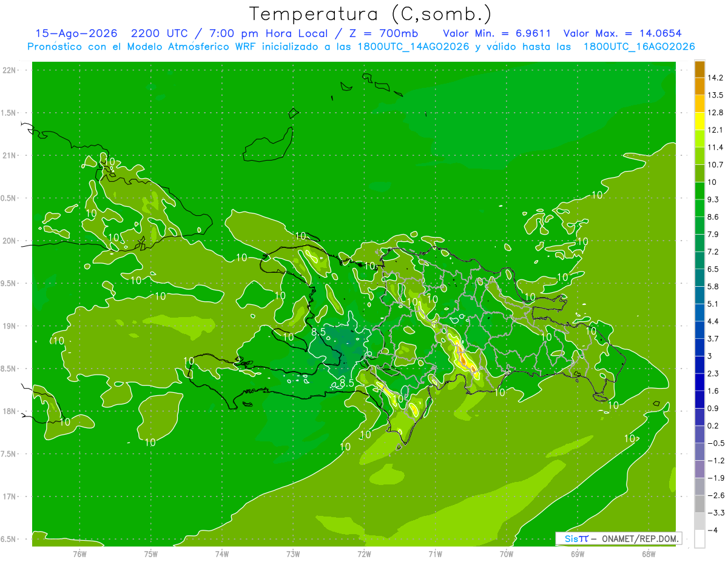Pick the white swatch below the -4 label
Image resolution: width=728 pixels, height=562 pixels.
(699, 539)
